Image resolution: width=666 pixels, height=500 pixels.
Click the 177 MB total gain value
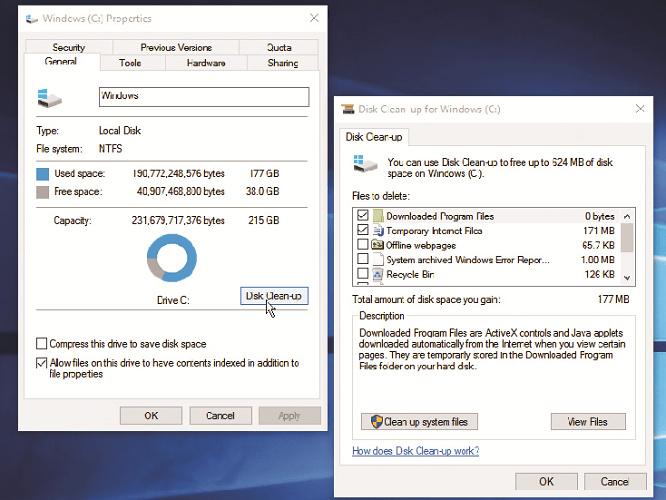coord(614,299)
